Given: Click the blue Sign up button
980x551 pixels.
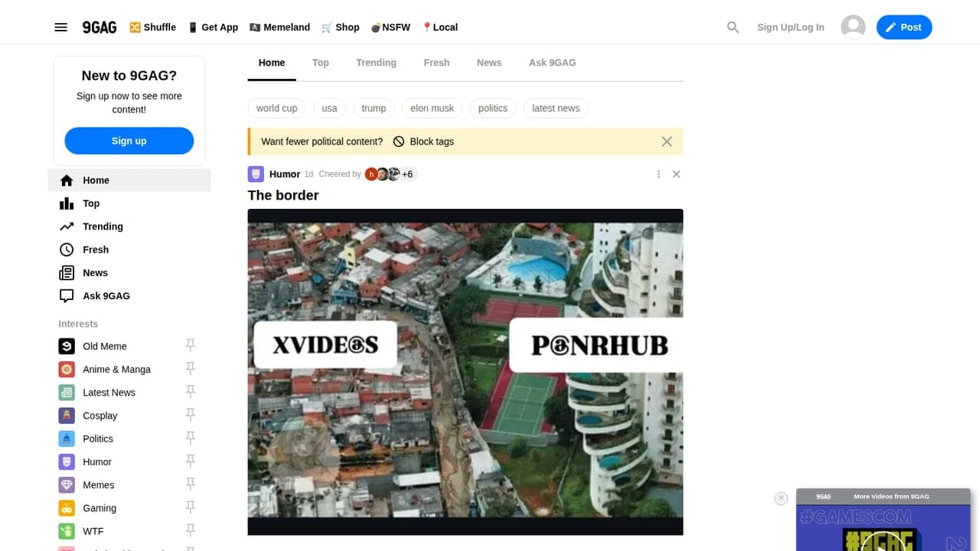Looking at the screenshot, I should [129, 141].
